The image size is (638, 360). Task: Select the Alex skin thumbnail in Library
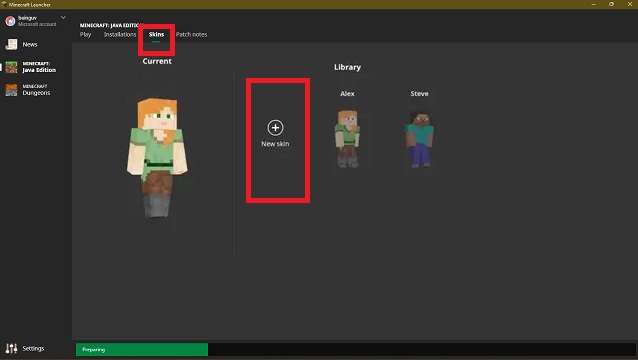347,139
